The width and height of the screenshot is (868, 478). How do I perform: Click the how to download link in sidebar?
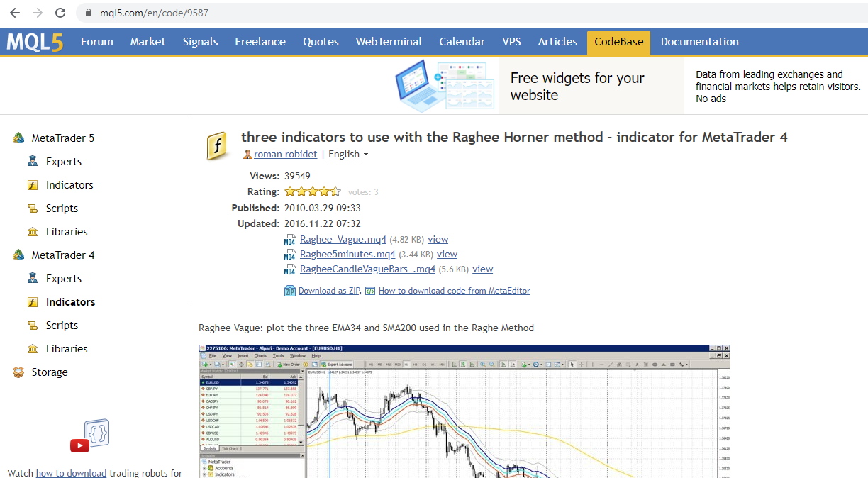pos(71,473)
